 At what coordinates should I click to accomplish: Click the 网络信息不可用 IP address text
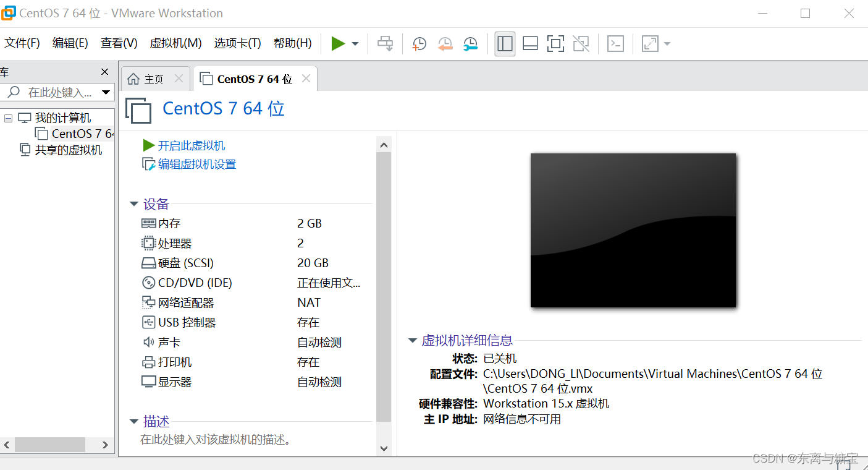[522, 419]
